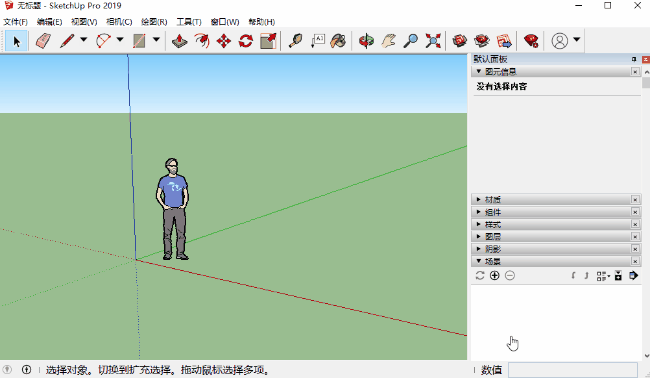Image resolution: width=650 pixels, height=378 pixels.
Task: Open the 绘图(R) menu
Action: coord(154,22)
